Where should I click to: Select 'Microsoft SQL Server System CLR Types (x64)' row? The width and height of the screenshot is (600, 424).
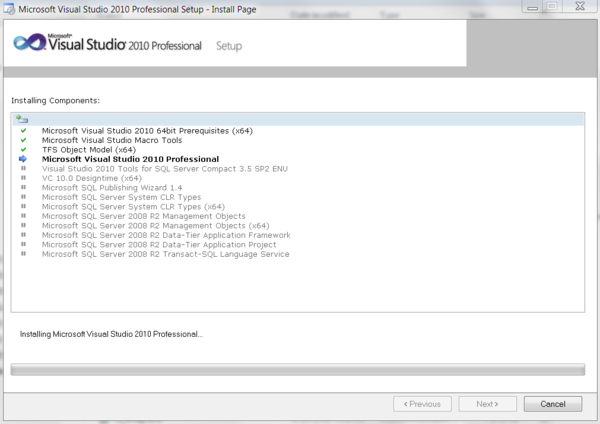click(x=134, y=207)
